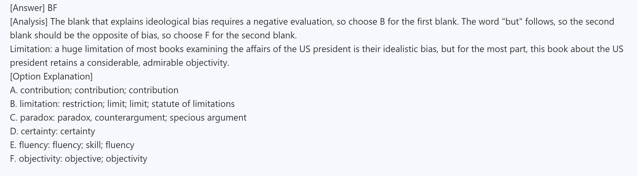This screenshot has height=176, width=644.
Task: Select option C paradox line
Action: (128, 117)
